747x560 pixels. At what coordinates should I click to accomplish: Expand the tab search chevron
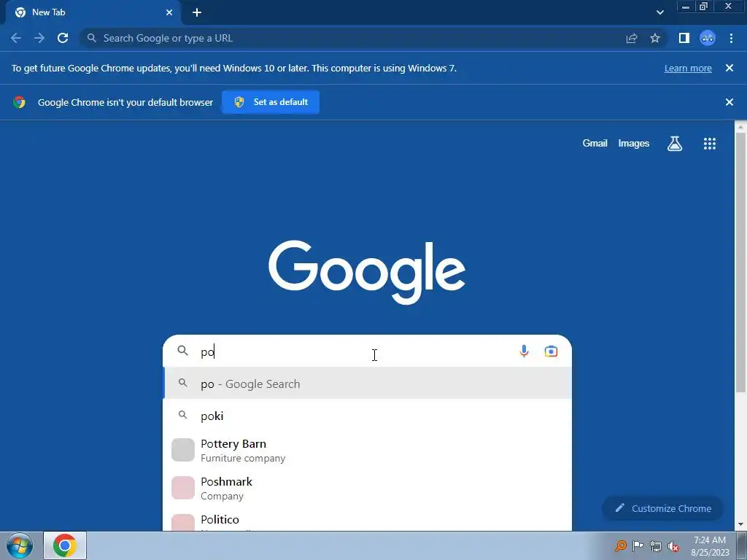[659, 12]
